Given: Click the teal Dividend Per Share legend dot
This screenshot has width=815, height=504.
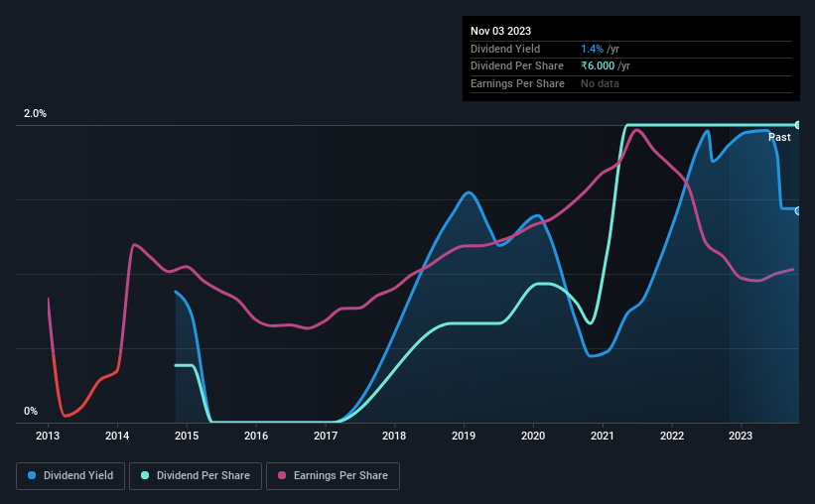Looking at the screenshot, I should (x=145, y=475).
